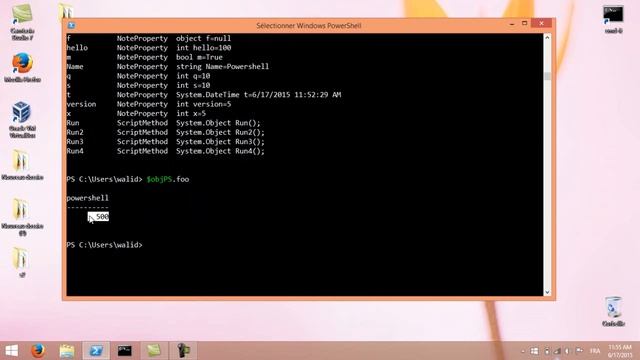Select the Corbeille recycle bin icon
The height and width of the screenshot is (360, 640).
tap(613, 311)
